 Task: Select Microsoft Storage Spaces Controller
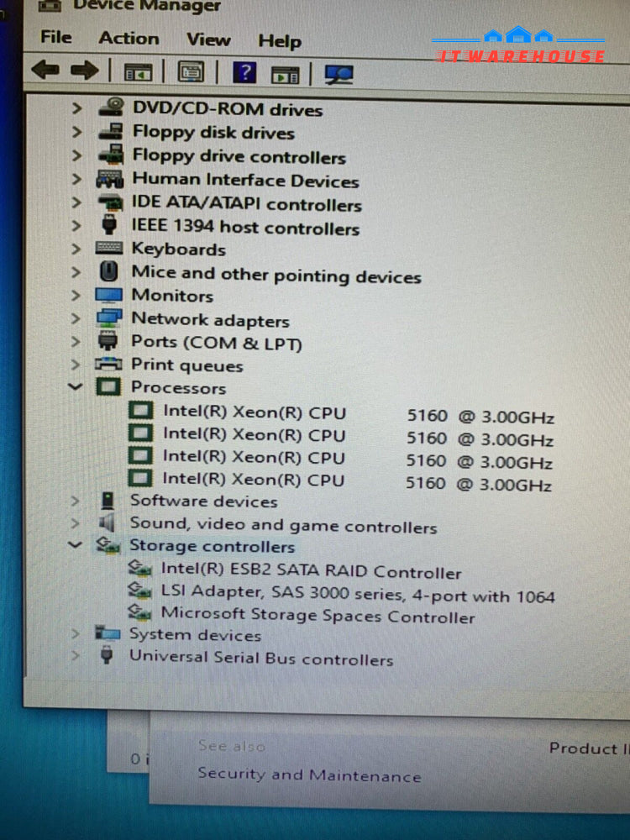(x=318, y=616)
